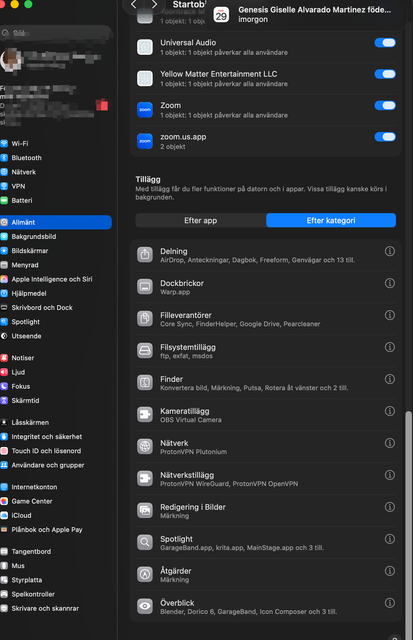Open info for Nätverk ProtonVPN Plutonium
Image resolution: width=413 pixels, height=640 pixels.
click(390, 443)
